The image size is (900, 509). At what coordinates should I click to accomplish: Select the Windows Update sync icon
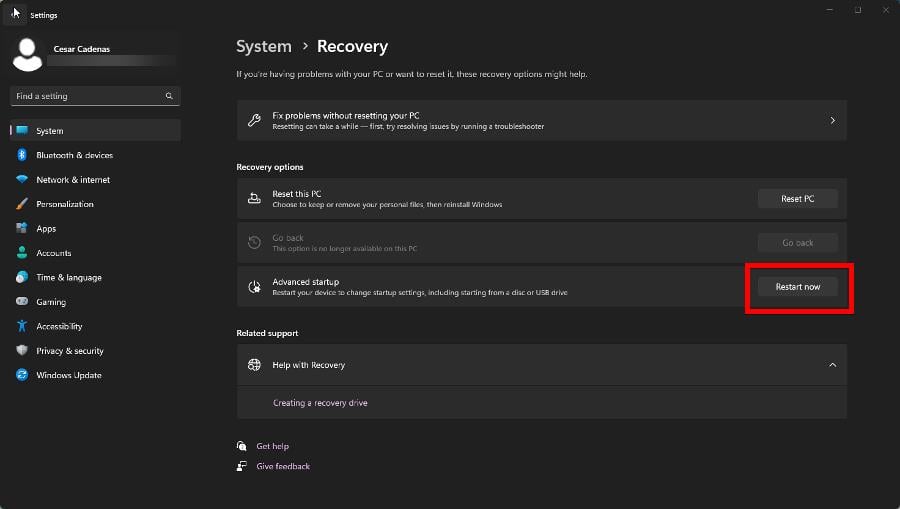[x=22, y=375]
